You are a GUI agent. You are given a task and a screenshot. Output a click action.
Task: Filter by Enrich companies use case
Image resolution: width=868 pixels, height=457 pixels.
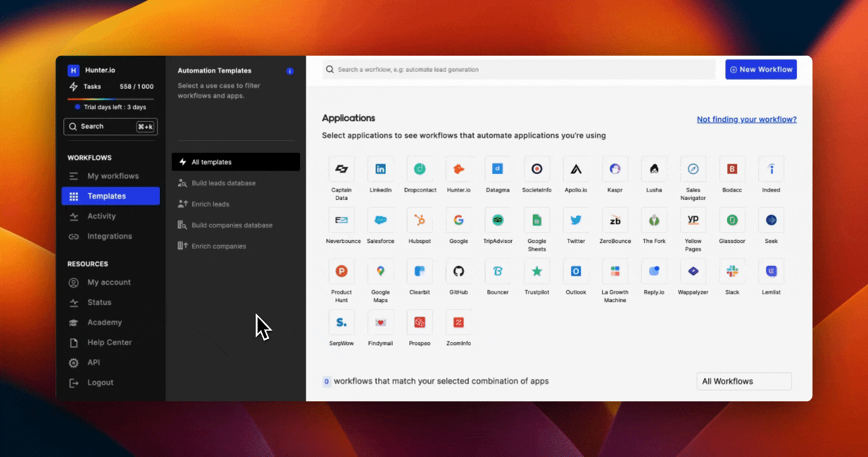235,246
